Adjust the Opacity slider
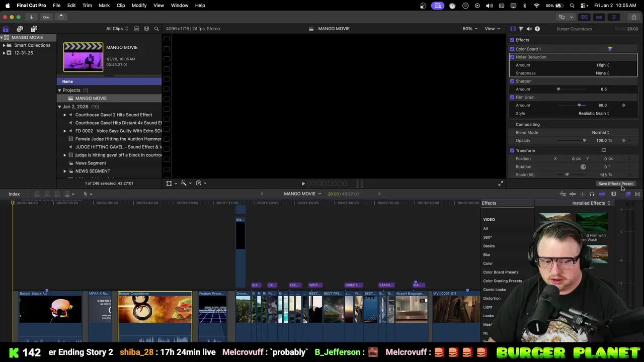 coord(571,140)
